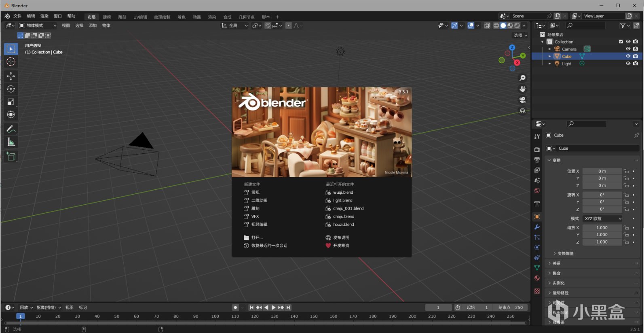
Task: Open the Material properties tab
Action: point(537,278)
